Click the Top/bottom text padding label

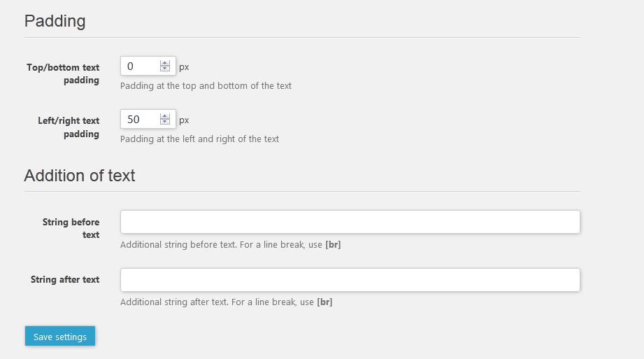63,73
